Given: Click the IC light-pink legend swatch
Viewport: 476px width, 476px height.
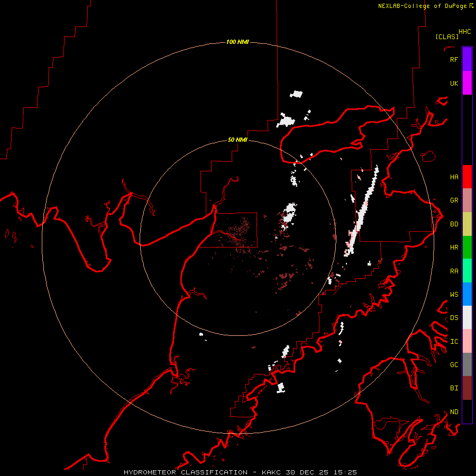Looking at the screenshot, I should [467, 341].
